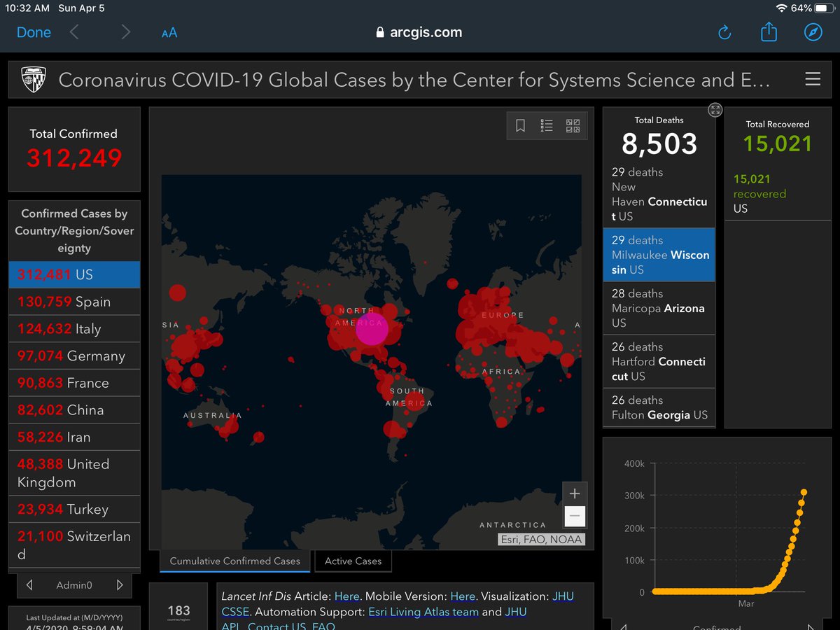Expand the Total Deaths panel
The height and width of the screenshot is (630, 840).
(715, 110)
